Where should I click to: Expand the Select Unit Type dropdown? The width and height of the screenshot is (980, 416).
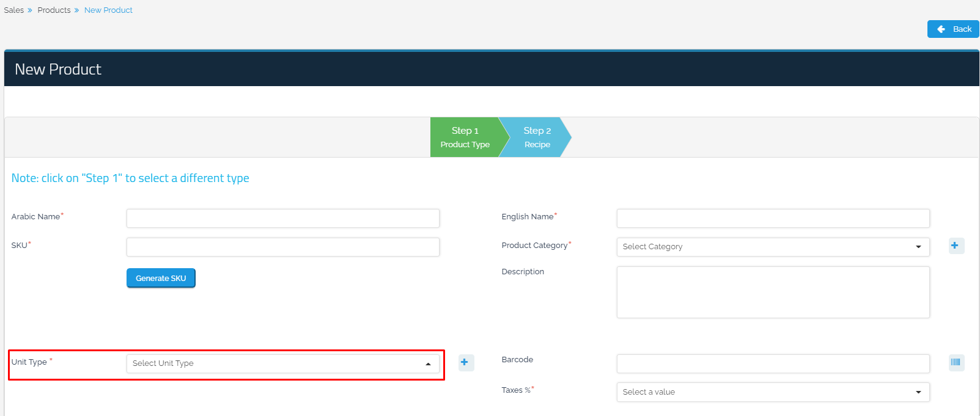[x=282, y=363]
